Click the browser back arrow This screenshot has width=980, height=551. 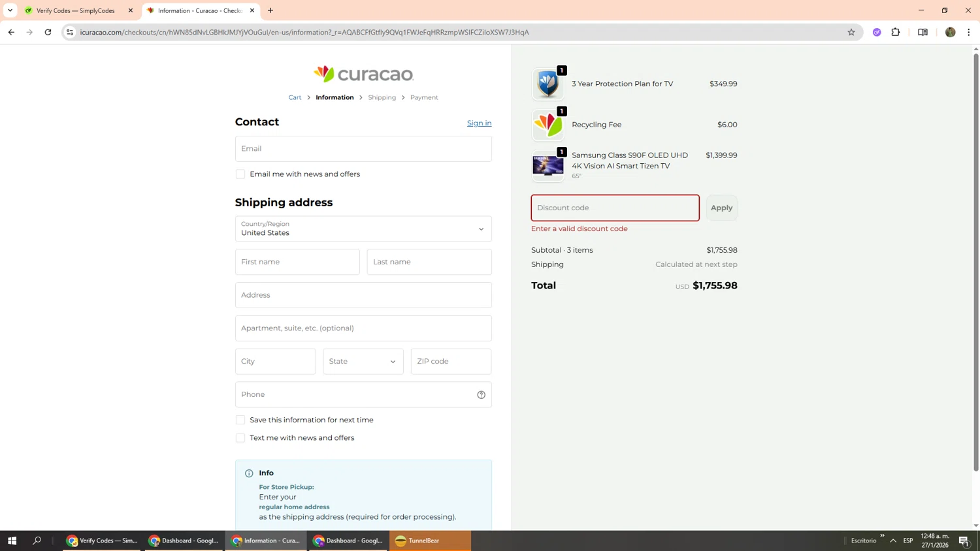pyautogui.click(x=11, y=32)
